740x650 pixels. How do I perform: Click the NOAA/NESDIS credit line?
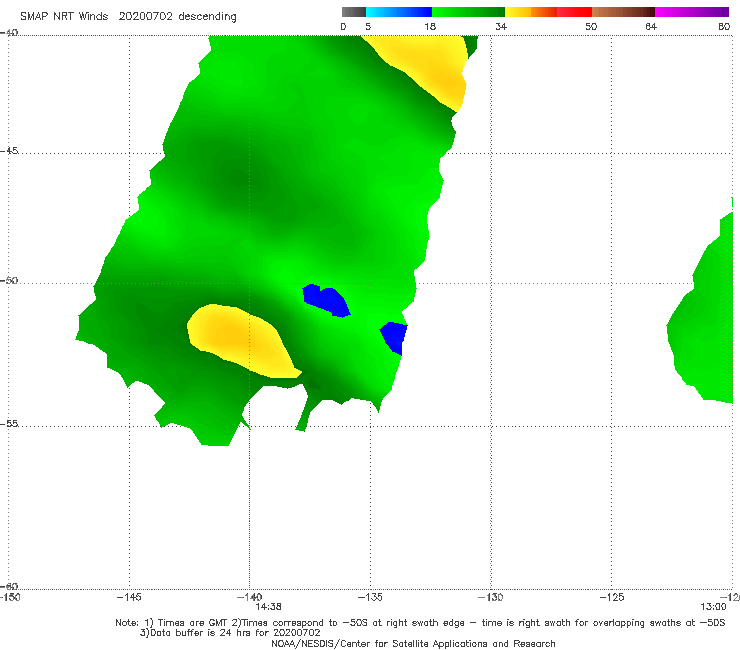click(x=413, y=644)
